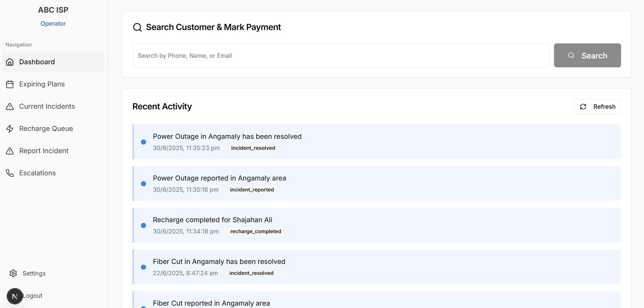The image size is (644, 308).
Task: Click the Settings gear icon
Action: [13, 273]
